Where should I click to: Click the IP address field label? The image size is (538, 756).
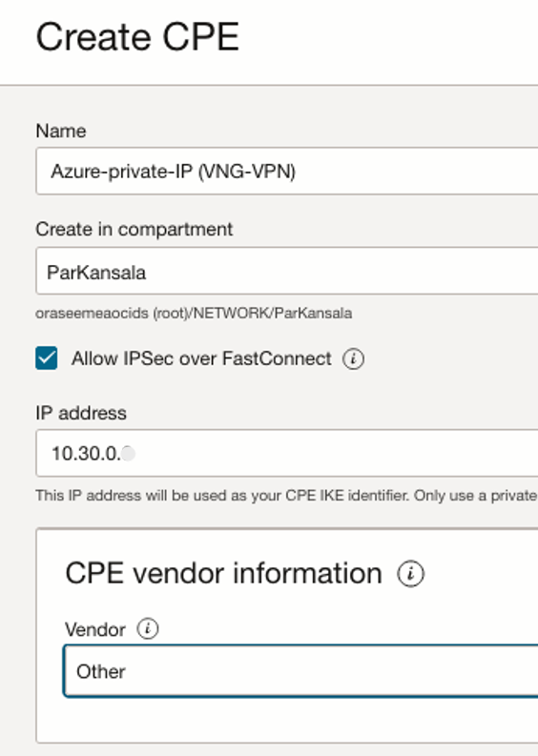click(x=81, y=413)
